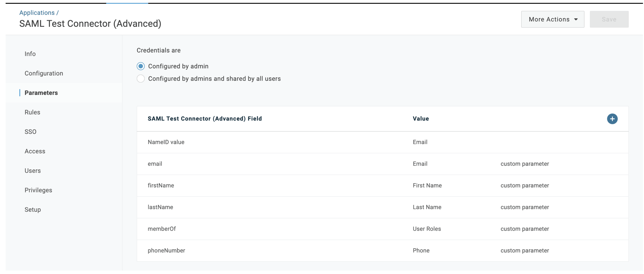
Task: Open the memberOf parameter row
Action: (x=162, y=229)
